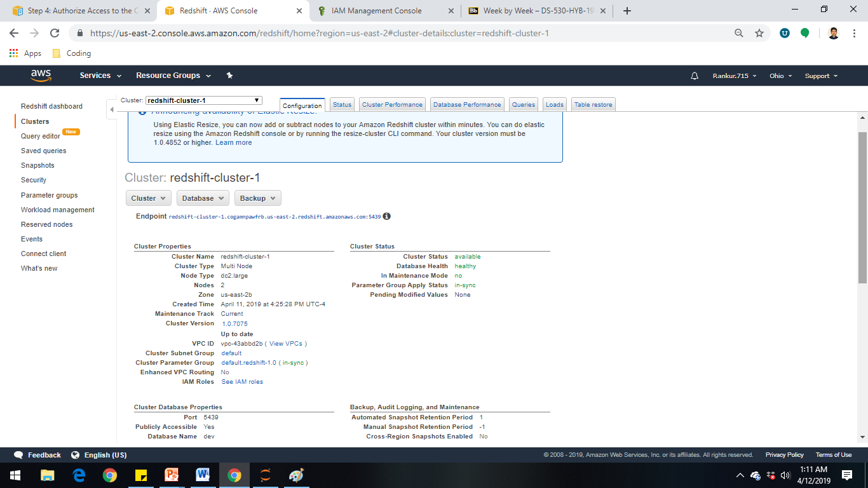Screen dimensions: 868x488
Task: Select the Configuration tab
Action: [302, 105]
